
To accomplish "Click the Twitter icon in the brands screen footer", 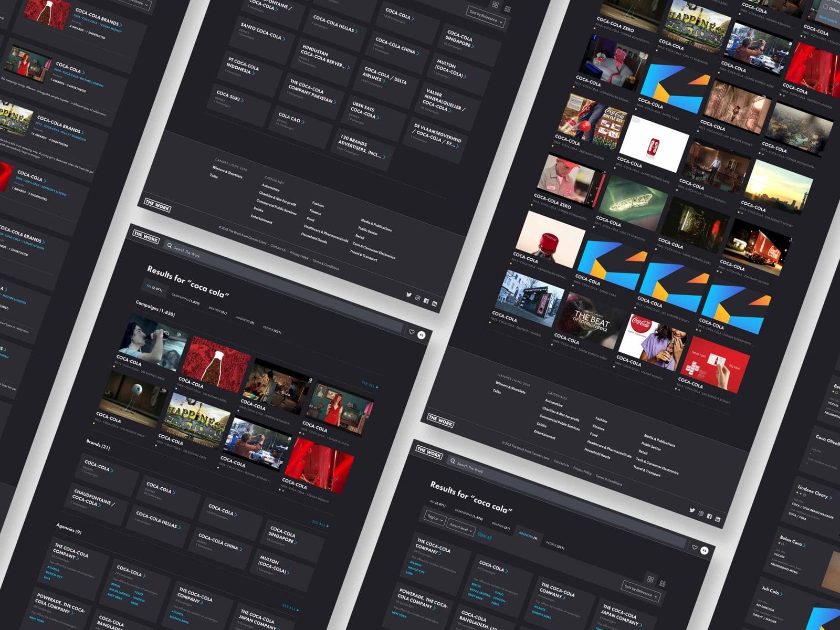I will point(409,295).
